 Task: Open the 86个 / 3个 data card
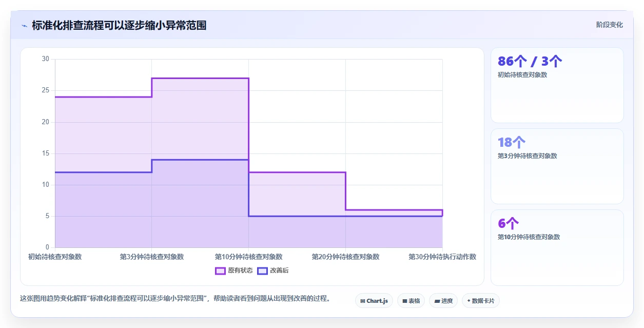tap(557, 85)
